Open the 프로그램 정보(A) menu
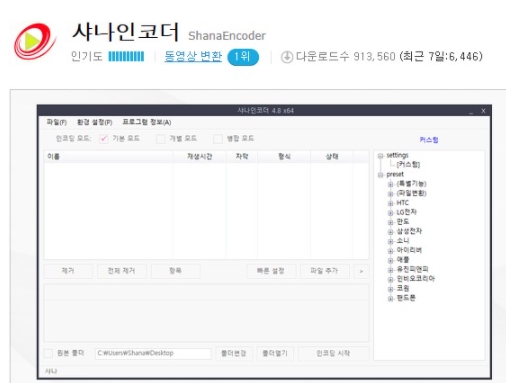The width and height of the screenshot is (506, 383). tap(147, 122)
